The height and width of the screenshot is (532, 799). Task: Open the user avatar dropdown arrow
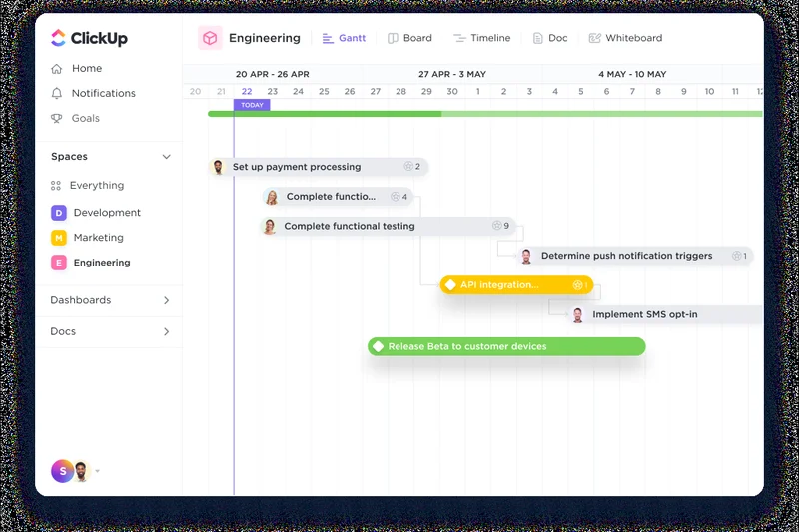[x=97, y=472]
